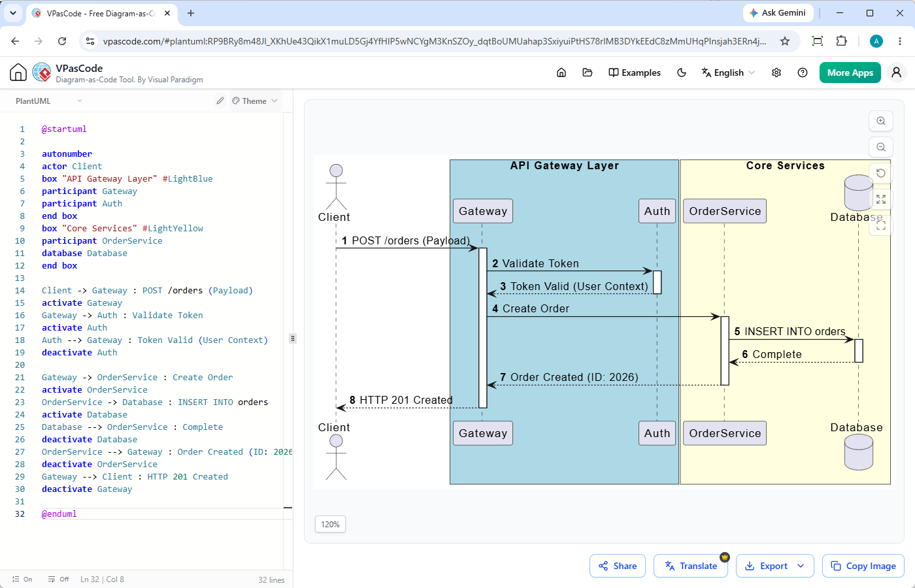The height and width of the screenshot is (588, 915).
Task: Click the pencil edit icon above the editor
Action: coord(220,101)
